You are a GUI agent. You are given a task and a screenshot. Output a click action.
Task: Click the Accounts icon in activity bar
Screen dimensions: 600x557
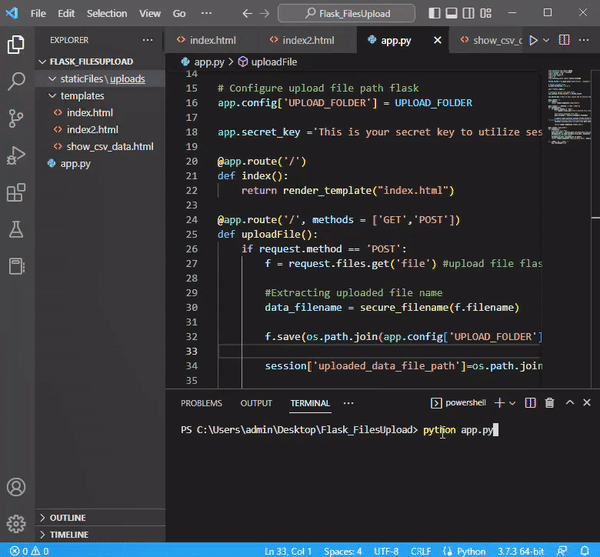tap(16, 488)
